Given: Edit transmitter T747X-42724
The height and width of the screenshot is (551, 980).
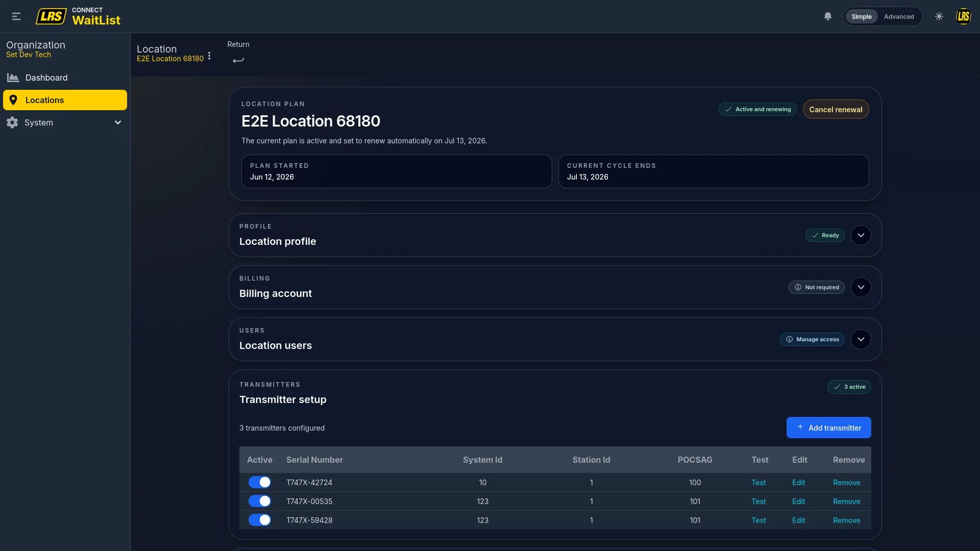Looking at the screenshot, I should pyautogui.click(x=798, y=482).
